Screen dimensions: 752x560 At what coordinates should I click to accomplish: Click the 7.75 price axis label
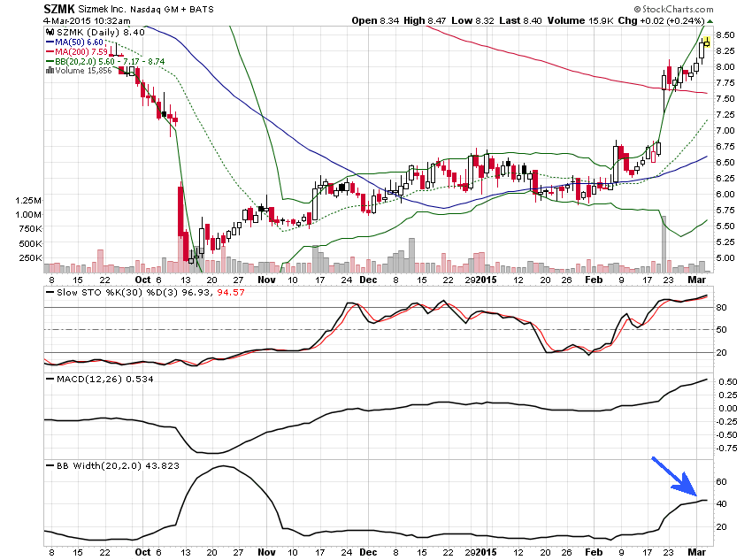coord(725,82)
